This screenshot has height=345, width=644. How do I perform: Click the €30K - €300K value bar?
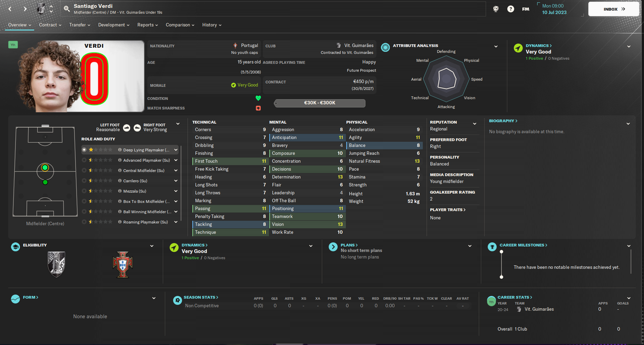click(319, 103)
